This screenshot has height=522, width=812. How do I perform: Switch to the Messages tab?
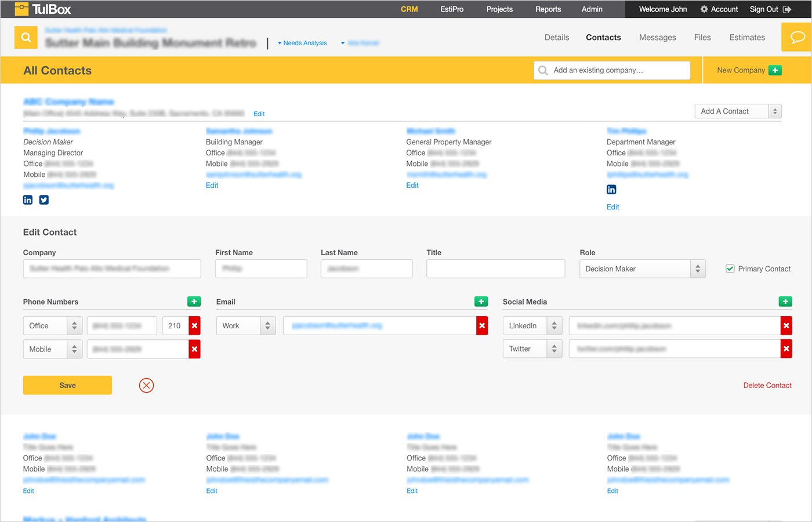pyautogui.click(x=658, y=37)
